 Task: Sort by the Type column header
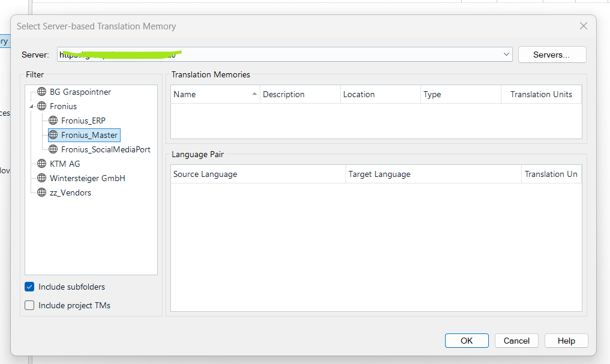[x=461, y=94]
